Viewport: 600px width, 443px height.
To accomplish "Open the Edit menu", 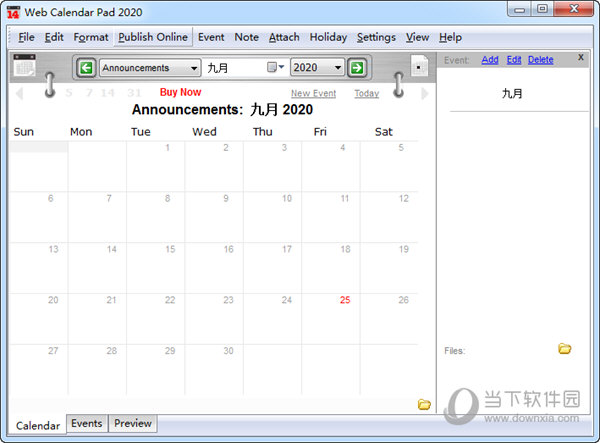I will (x=54, y=37).
